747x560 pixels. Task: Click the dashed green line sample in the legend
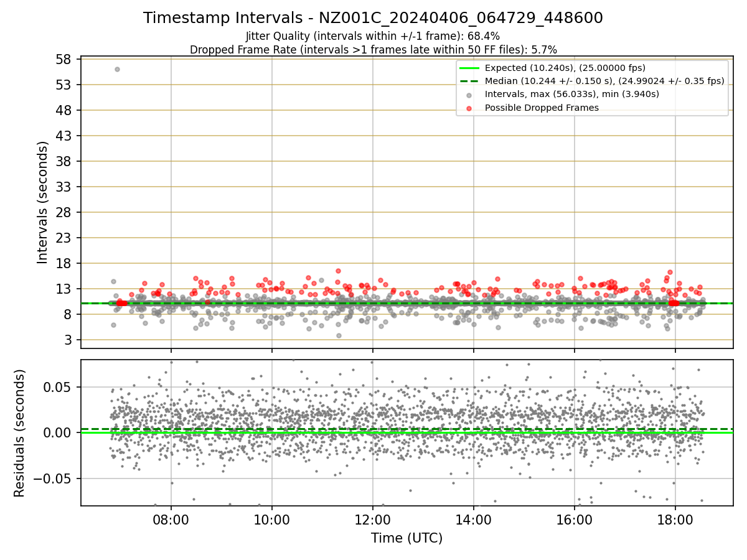[x=469, y=81]
